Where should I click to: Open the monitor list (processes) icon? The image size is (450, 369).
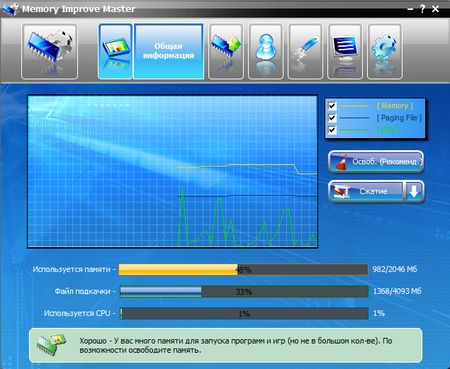click(x=345, y=51)
